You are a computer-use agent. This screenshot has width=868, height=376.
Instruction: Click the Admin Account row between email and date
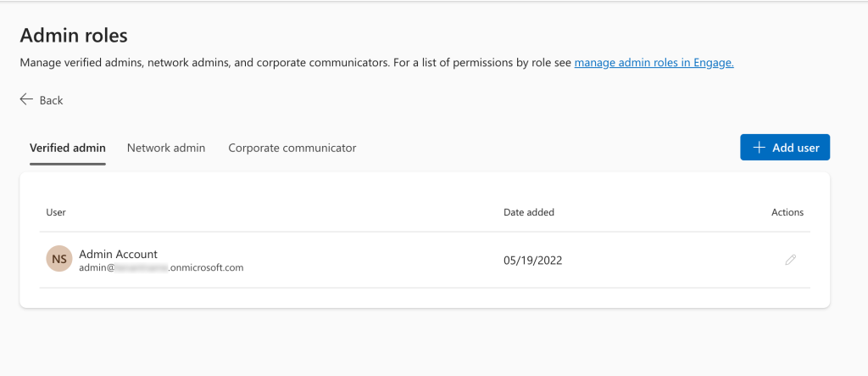point(374,260)
